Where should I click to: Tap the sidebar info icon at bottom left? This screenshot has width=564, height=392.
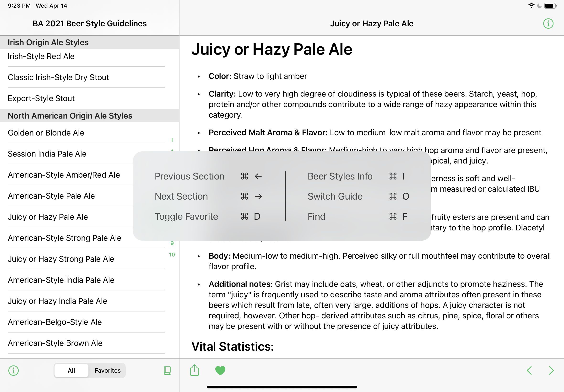(x=14, y=370)
